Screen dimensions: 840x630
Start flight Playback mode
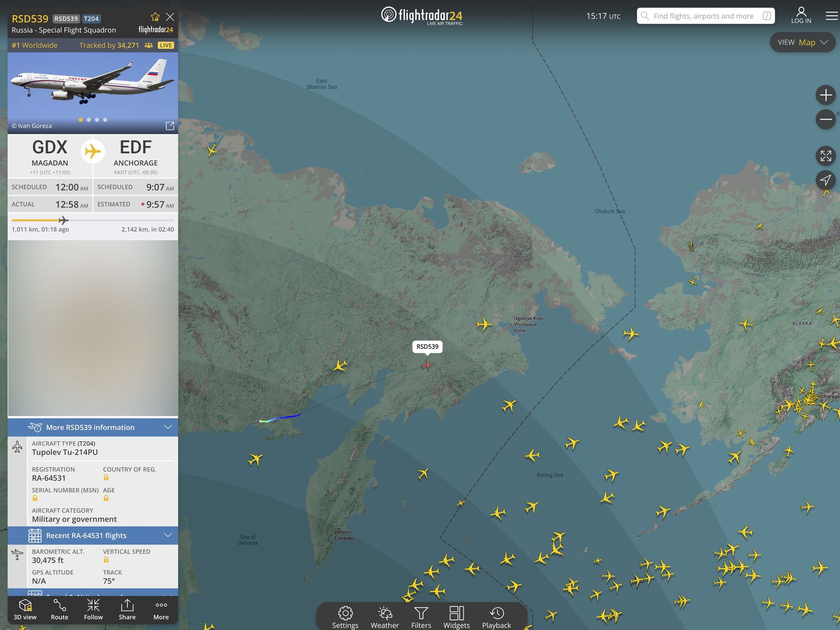coord(497,616)
